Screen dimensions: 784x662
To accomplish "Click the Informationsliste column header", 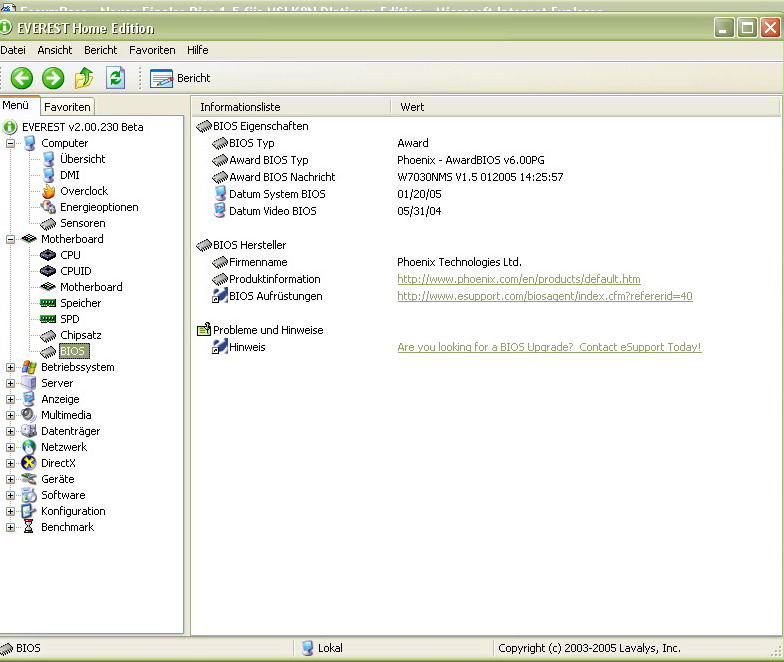I will (x=290, y=107).
